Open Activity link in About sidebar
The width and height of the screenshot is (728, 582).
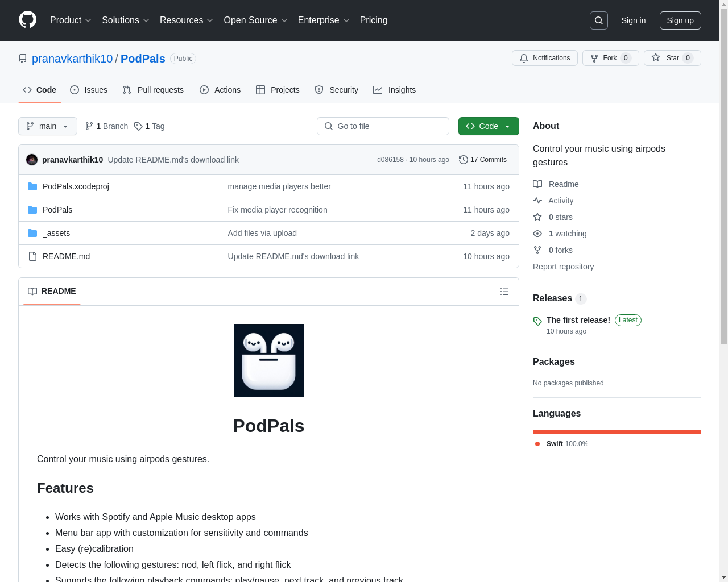point(553,201)
